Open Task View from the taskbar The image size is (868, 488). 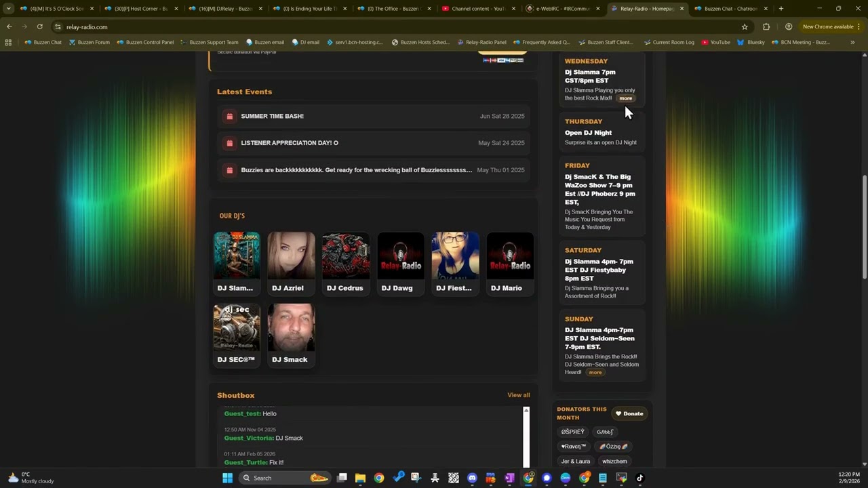click(x=342, y=478)
